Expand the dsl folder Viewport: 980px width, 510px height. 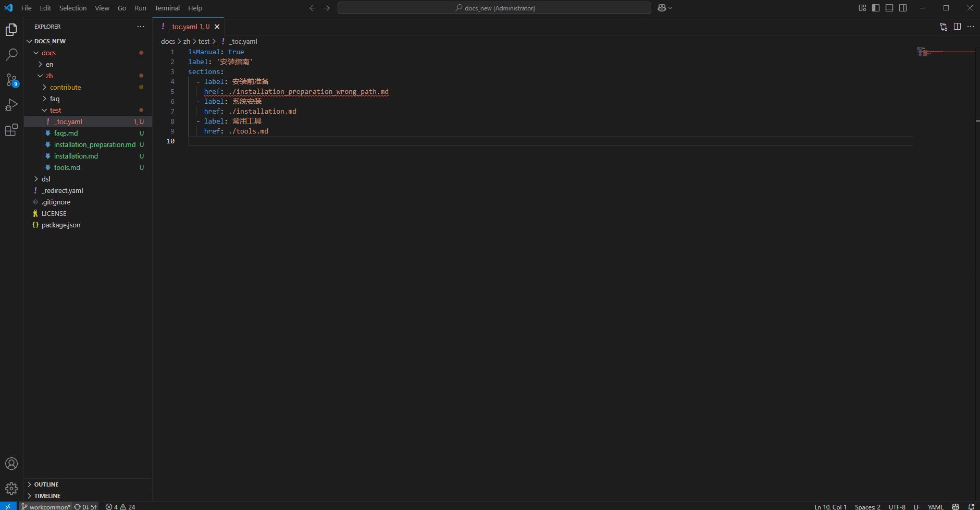tap(46, 179)
